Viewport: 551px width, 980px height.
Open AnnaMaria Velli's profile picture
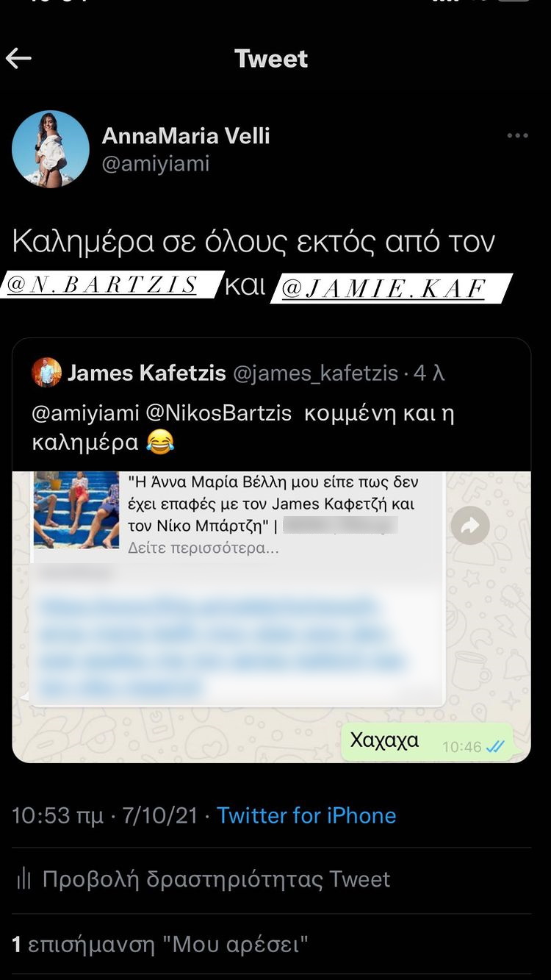[51, 149]
